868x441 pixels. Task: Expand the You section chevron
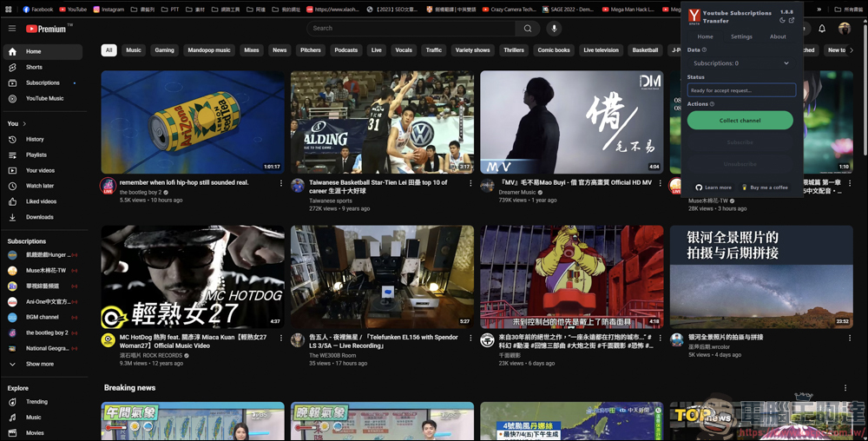click(x=24, y=123)
